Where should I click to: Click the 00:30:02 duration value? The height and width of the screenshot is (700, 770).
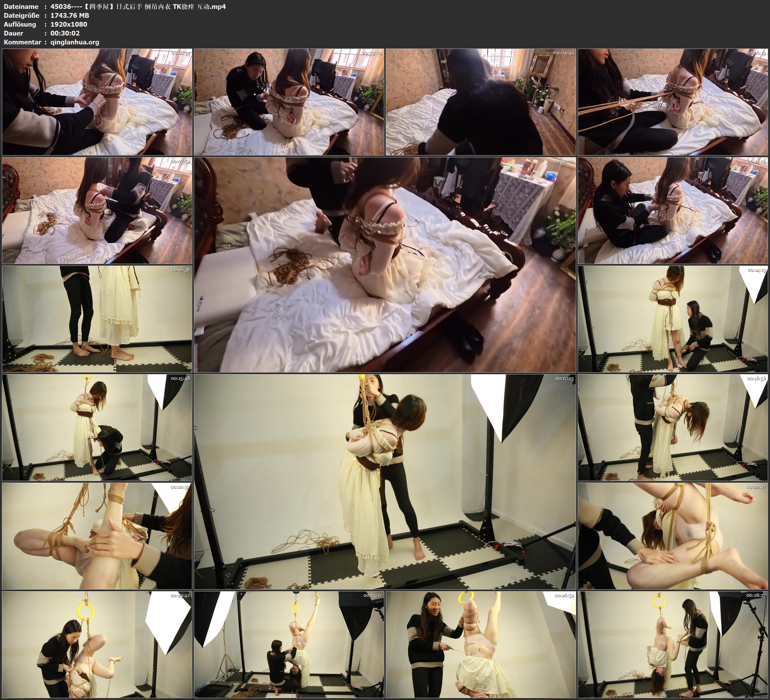(65, 33)
